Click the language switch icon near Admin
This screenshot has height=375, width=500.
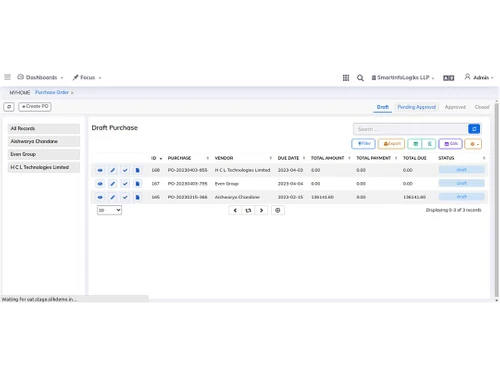point(448,78)
